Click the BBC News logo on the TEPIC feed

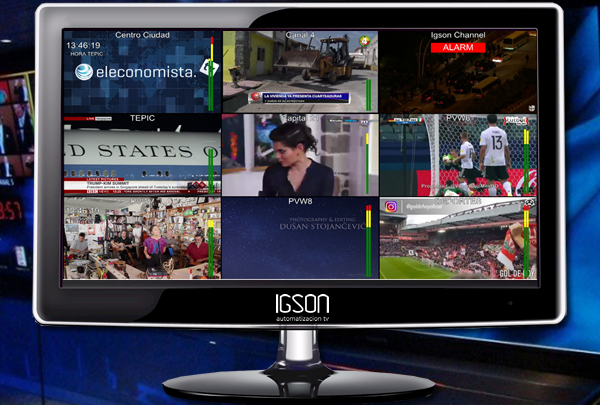click(x=96, y=191)
